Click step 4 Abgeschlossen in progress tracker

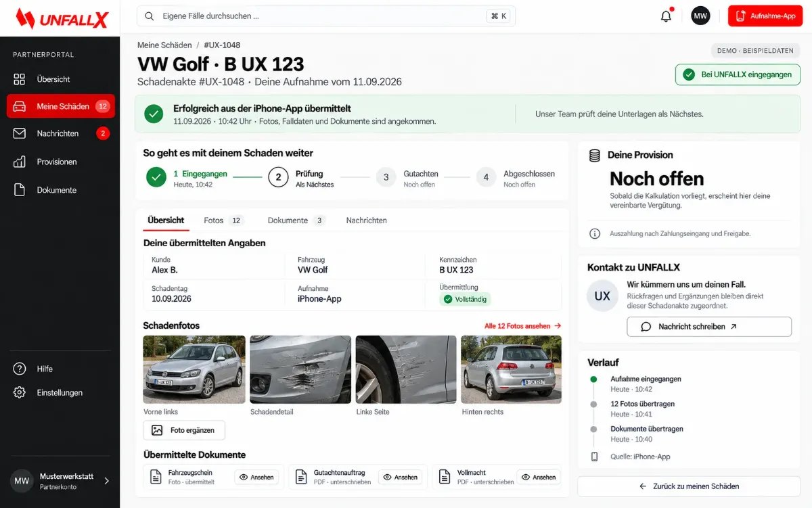point(515,178)
